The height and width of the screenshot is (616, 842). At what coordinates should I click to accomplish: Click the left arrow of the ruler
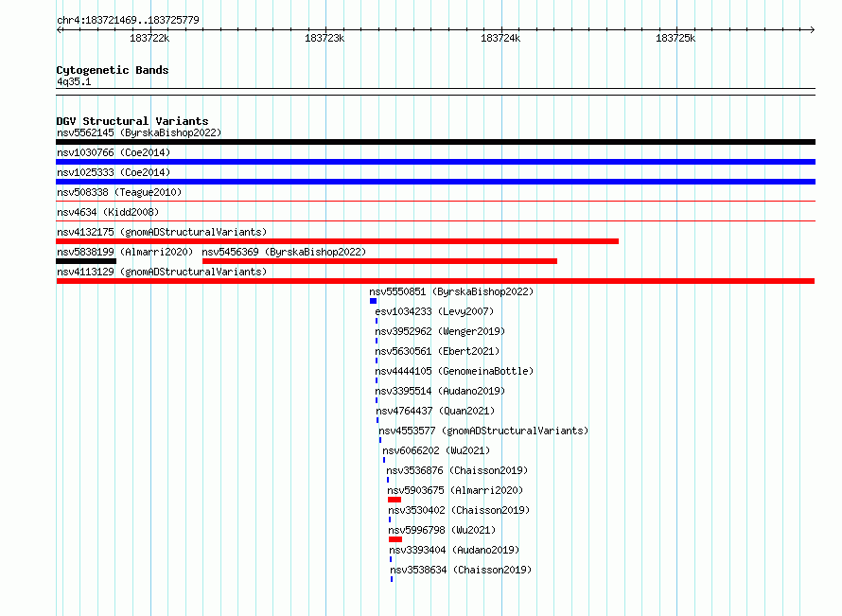tap(59, 29)
